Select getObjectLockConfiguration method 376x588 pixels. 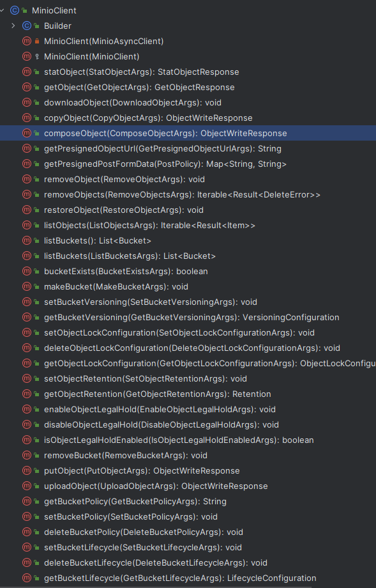point(210,364)
